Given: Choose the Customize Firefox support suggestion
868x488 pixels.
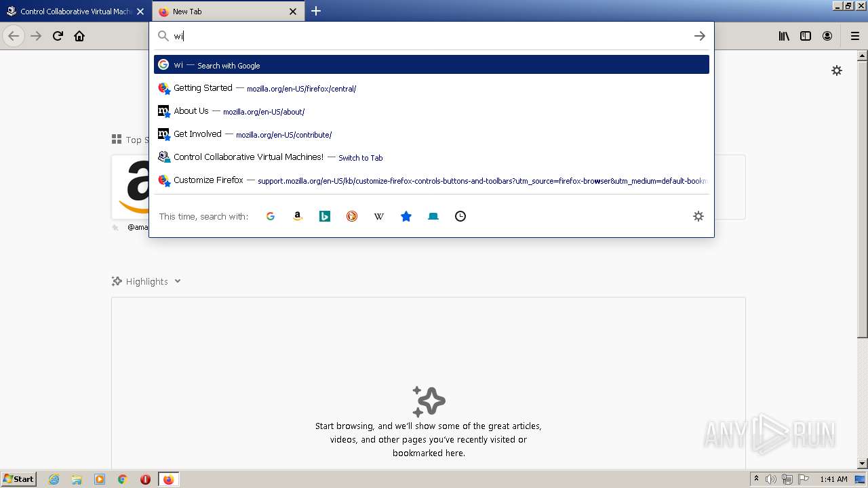Looking at the screenshot, I should coord(431,180).
